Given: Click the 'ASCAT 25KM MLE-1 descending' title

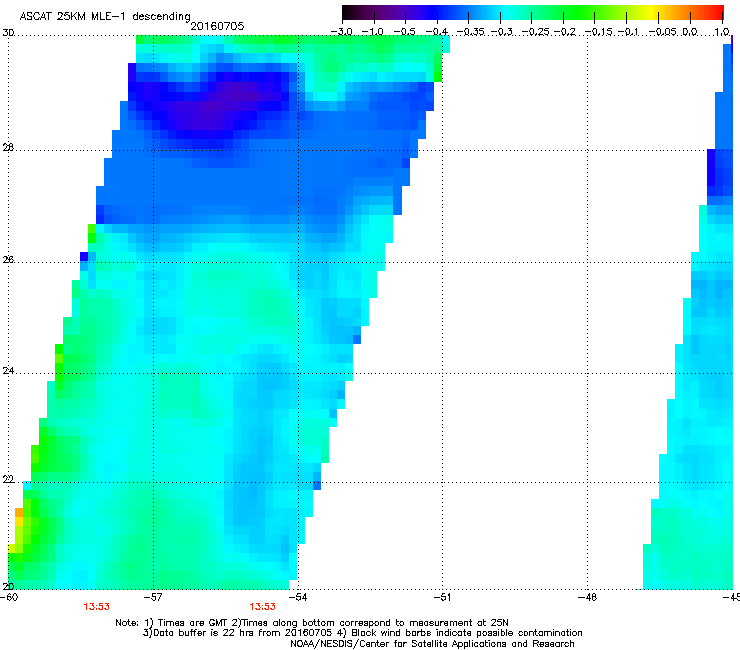Looking at the screenshot, I should click(x=105, y=17).
